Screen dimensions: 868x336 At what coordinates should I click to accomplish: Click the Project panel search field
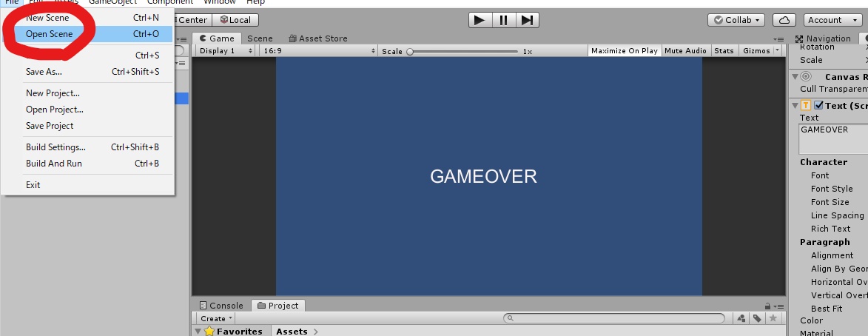tap(614, 318)
